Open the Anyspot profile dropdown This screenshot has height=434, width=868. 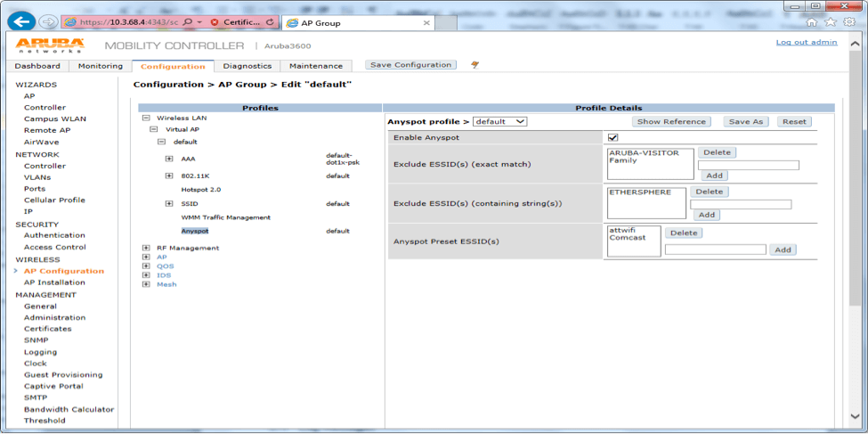(499, 121)
